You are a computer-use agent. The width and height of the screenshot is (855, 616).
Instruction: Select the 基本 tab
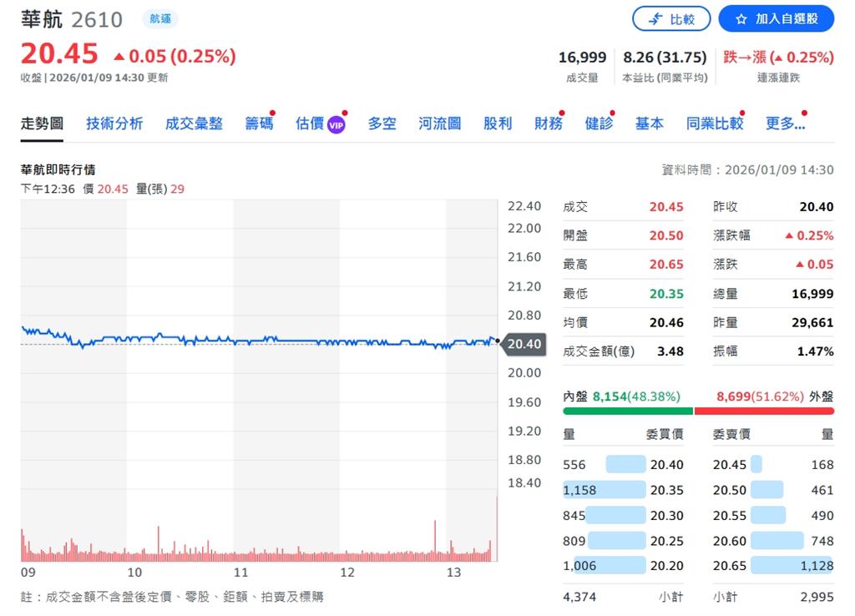click(x=650, y=122)
